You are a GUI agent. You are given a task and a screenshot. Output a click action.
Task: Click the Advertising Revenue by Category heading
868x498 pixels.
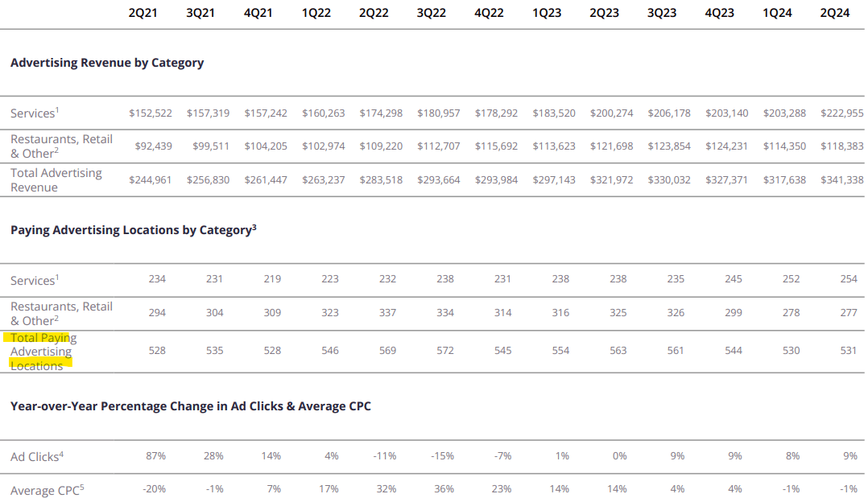click(x=107, y=63)
